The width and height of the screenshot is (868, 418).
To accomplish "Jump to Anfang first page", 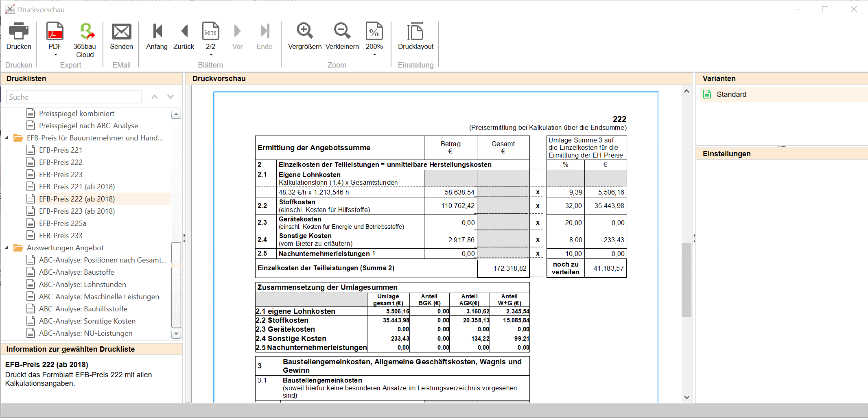I will (157, 32).
